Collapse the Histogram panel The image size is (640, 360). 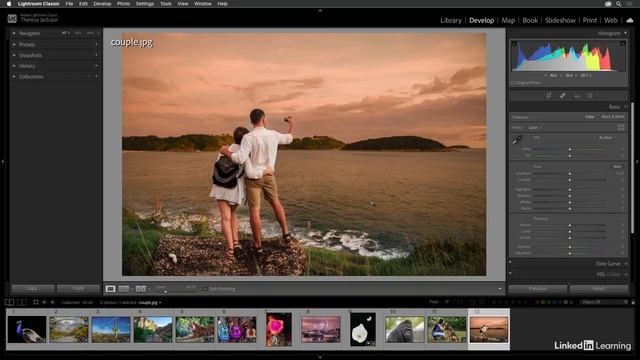tap(625, 33)
